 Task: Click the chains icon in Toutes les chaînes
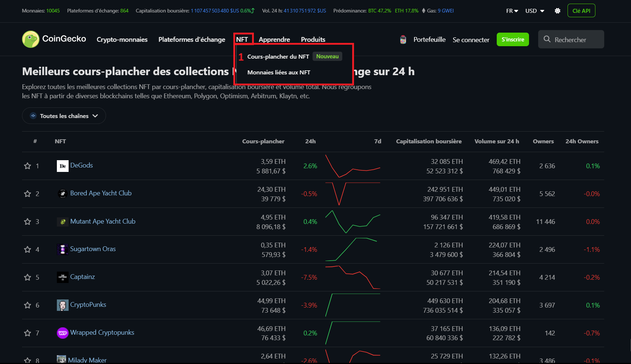pos(33,116)
